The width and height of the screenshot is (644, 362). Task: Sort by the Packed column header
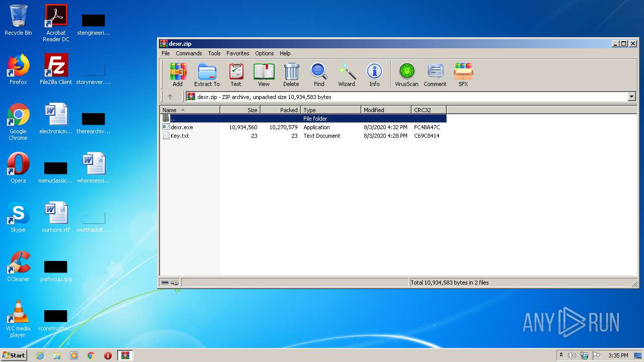(281, 110)
